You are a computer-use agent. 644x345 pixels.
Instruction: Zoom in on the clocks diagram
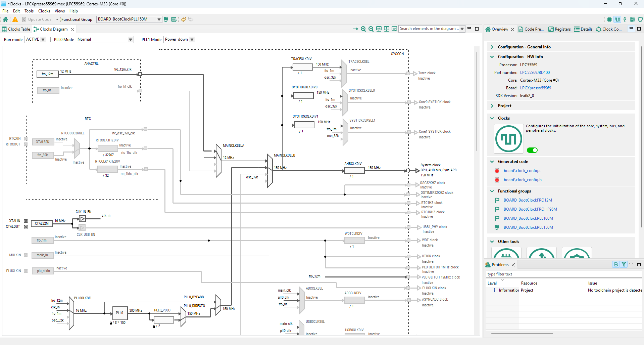[363, 29]
